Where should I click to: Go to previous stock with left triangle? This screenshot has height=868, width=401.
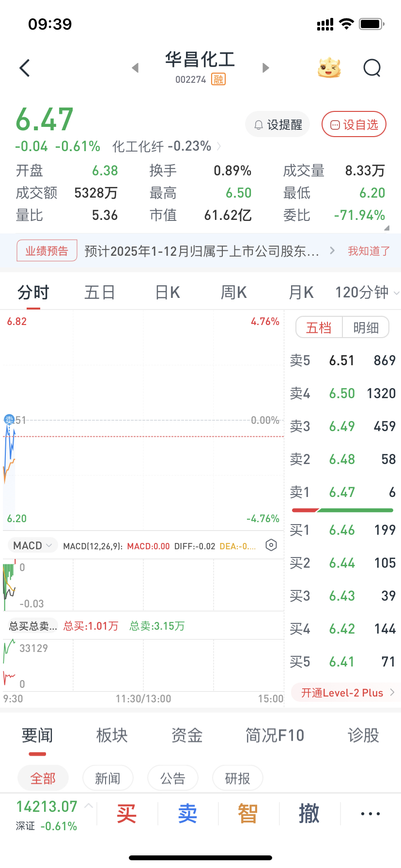[x=136, y=68]
